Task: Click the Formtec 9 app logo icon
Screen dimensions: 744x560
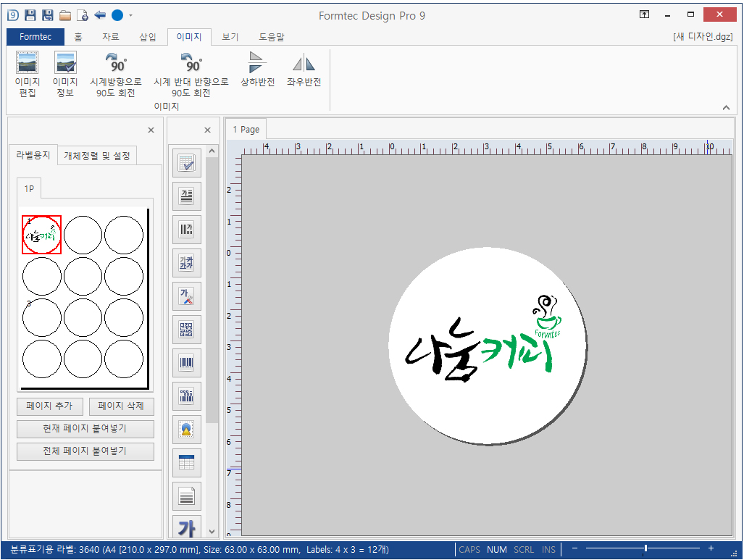Action: (13, 15)
